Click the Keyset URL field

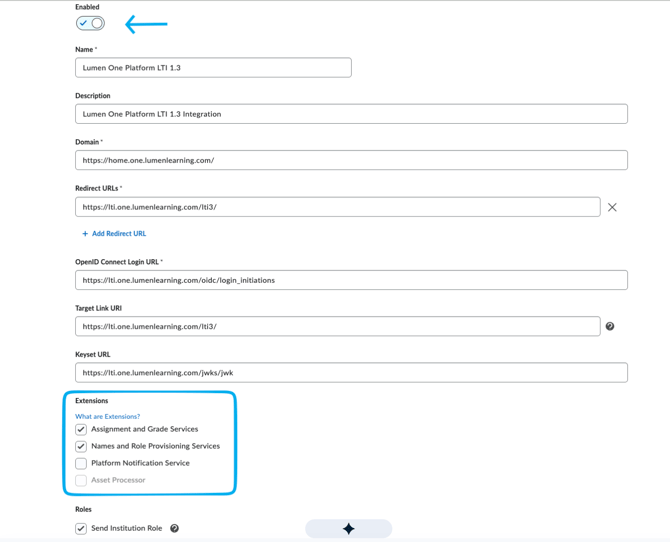351,372
